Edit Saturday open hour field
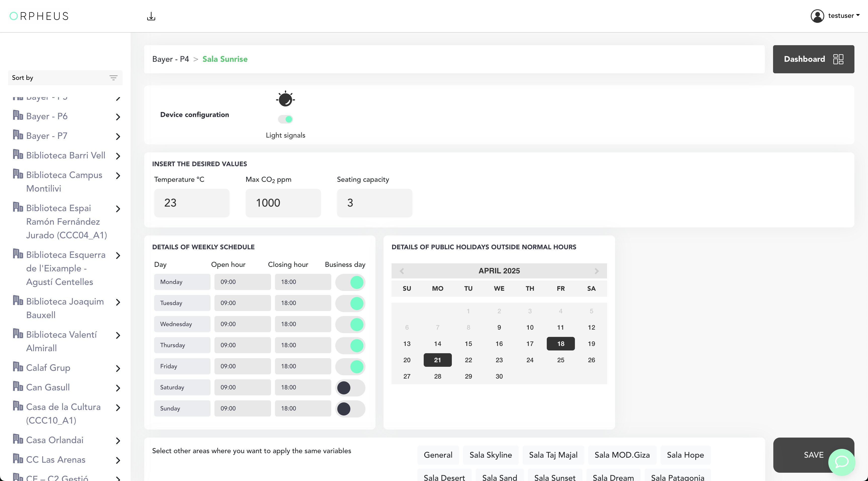The image size is (868, 481). click(x=243, y=387)
